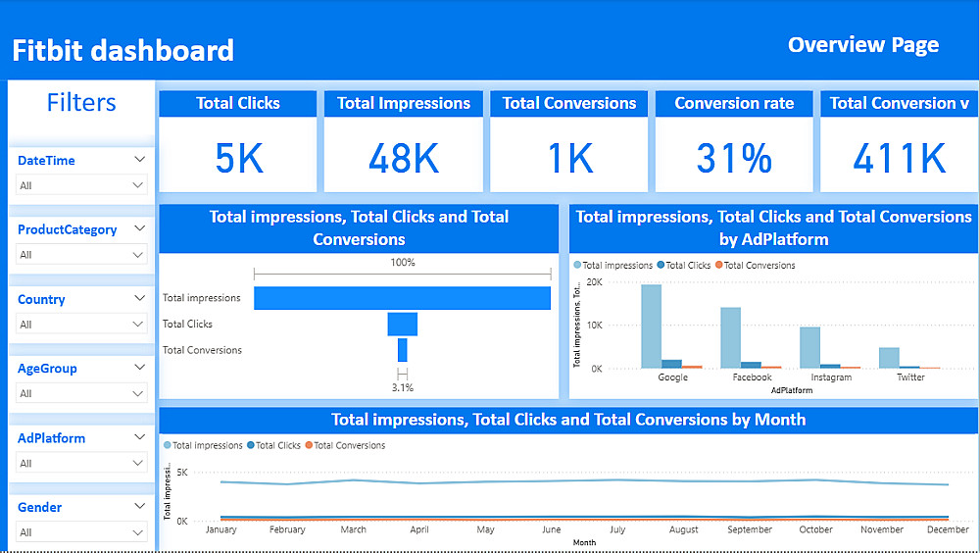Click Total Clicks legend in AdPlatform chart
The image size is (980, 553).
[684, 266]
